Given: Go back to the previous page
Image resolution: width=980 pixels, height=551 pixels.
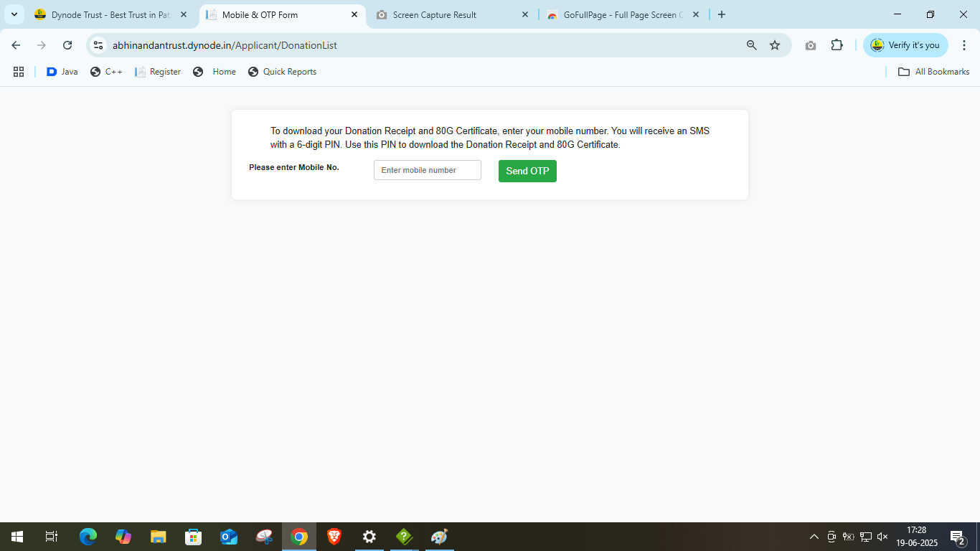Looking at the screenshot, I should [x=16, y=45].
